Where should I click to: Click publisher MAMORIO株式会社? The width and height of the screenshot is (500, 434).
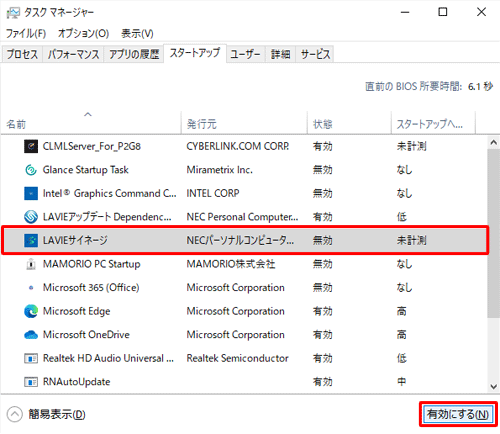coord(231,264)
